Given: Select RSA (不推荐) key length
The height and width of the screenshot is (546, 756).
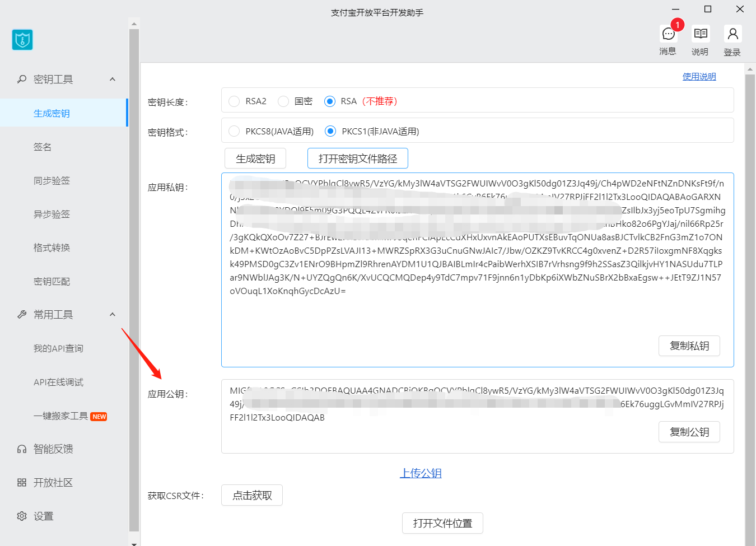Looking at the screenshot, I should [x=330, y=101].
